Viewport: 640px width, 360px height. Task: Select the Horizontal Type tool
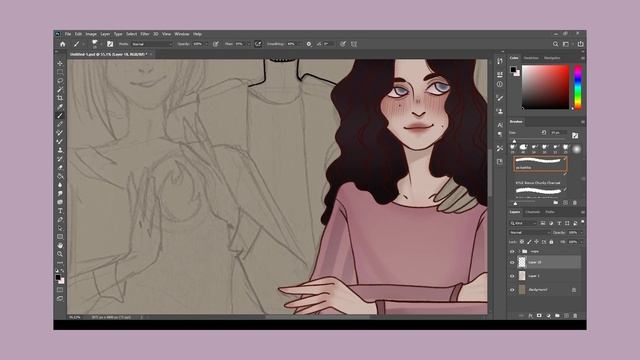click(x=60, y=211)
